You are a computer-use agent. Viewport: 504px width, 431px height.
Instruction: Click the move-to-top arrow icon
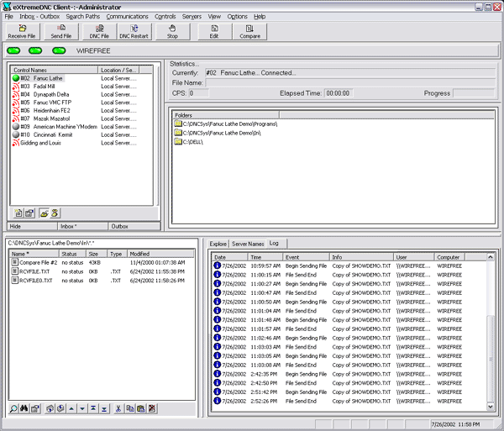click(x=93, y=408)
